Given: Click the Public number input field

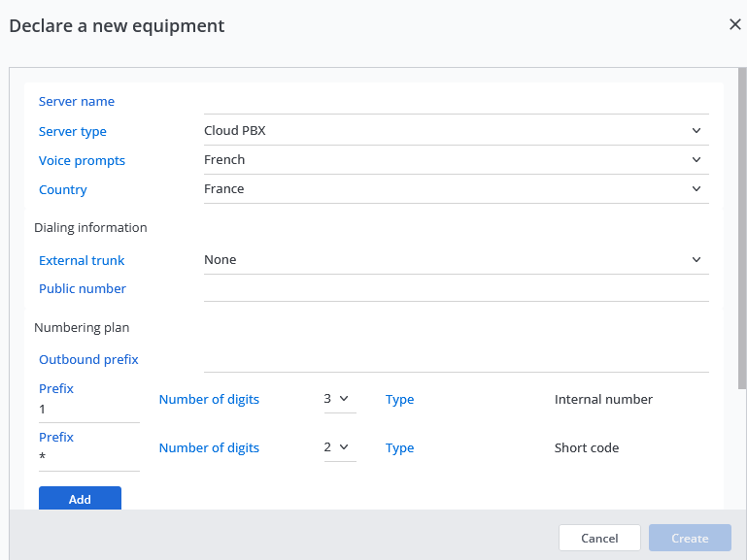Looking at the screenshot, I should click(x=456, y=289).
